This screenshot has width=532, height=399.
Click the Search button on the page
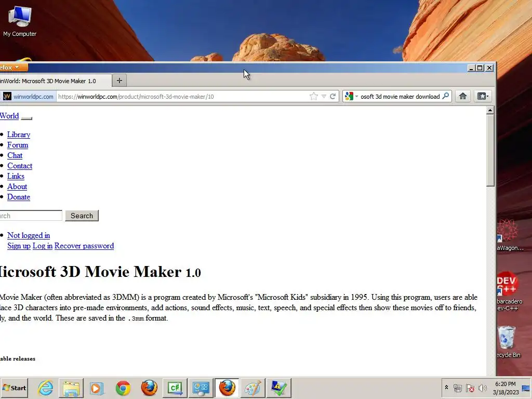(82, 216)
